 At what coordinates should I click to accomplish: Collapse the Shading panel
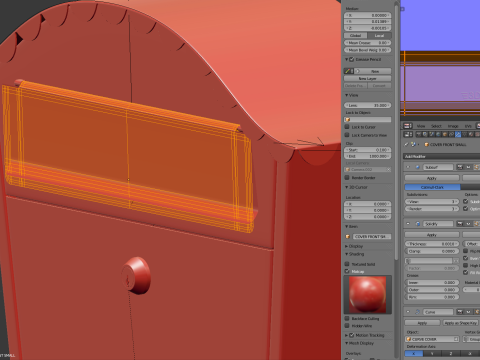(347, 254)
